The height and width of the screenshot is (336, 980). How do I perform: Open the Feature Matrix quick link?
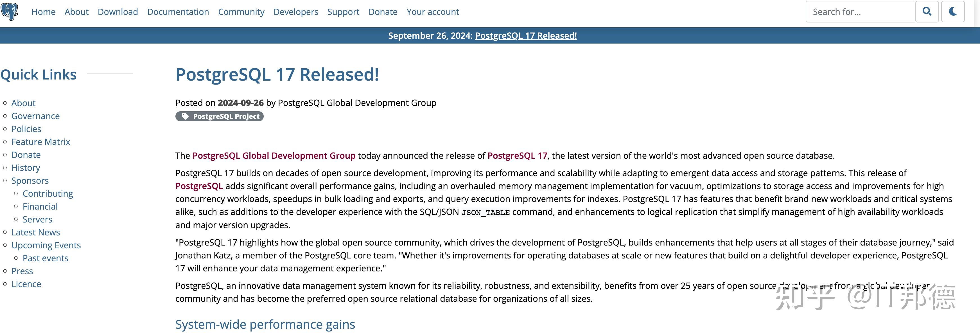[41, 142]
